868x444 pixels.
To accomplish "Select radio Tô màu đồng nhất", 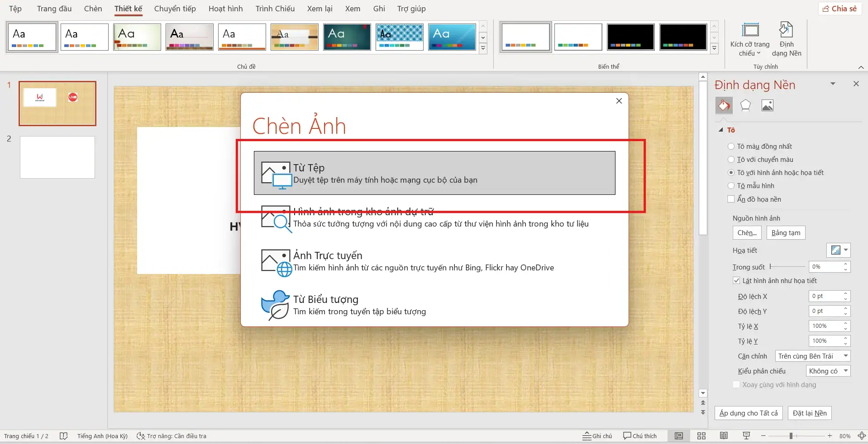I will coord(731,146).
